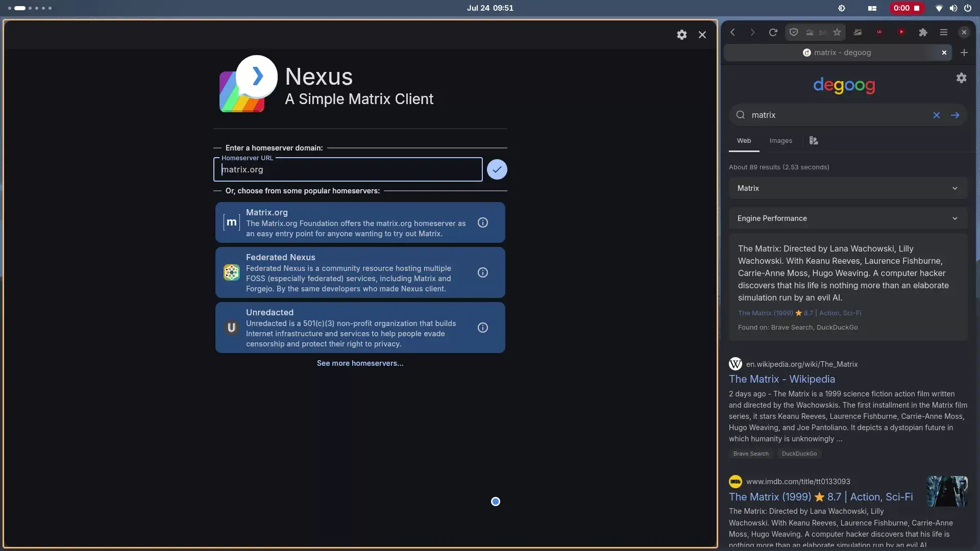Image resolution: width=980 pixels, height=551 pixels.
Task: Reload the degoog page
Action: tap(773, 32)
